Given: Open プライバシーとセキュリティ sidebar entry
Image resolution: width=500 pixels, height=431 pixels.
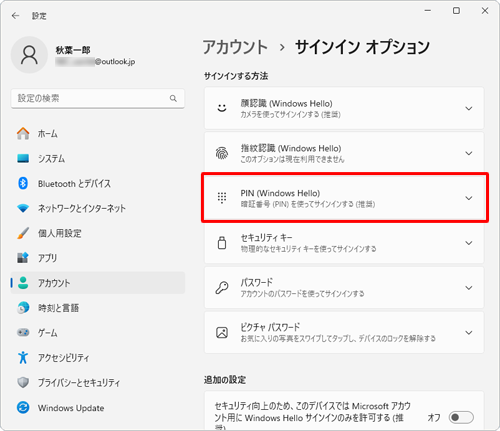Looking at the screenshot, I should tap(98, 382).
